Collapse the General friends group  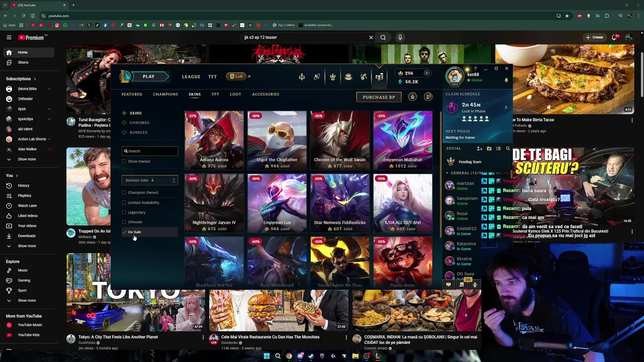click(x=447, y=173)
